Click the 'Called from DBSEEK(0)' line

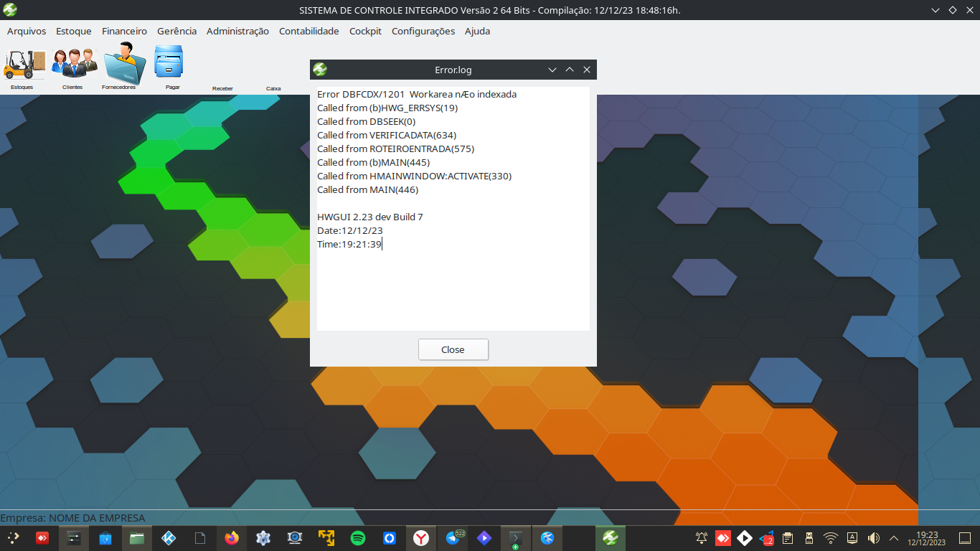[x=367, y=121]
